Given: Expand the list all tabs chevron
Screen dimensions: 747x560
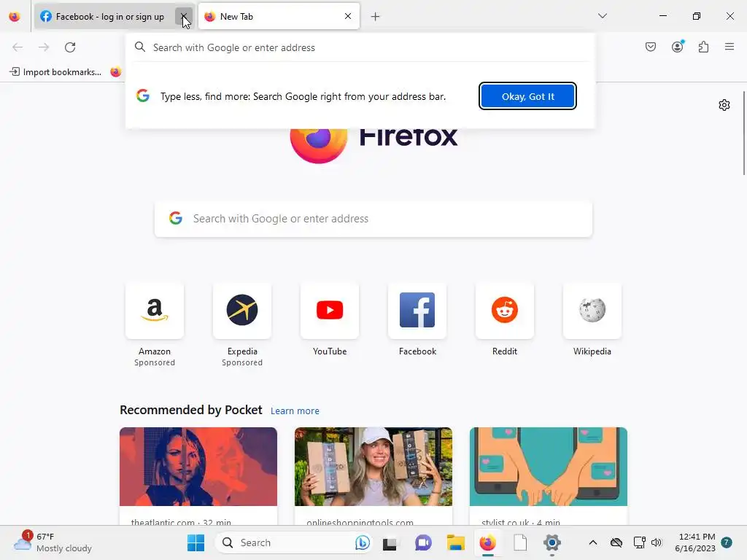Looking at the screenshot, I should pyautogui.click(x=603, y=16).
